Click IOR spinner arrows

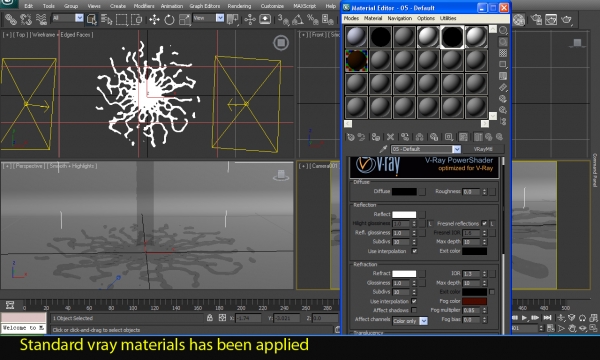coord(484,274)
